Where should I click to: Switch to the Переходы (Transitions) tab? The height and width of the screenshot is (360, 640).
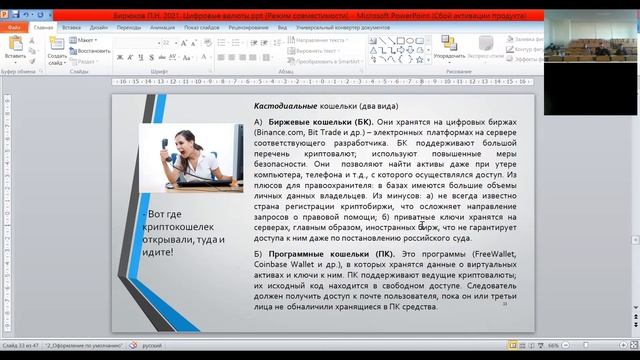point(129,27)
